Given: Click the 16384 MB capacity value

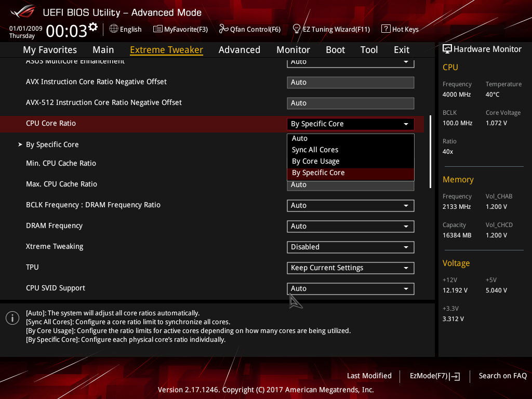Looking at the screenshot, I should pyautogui.click(x=457, y=235).
